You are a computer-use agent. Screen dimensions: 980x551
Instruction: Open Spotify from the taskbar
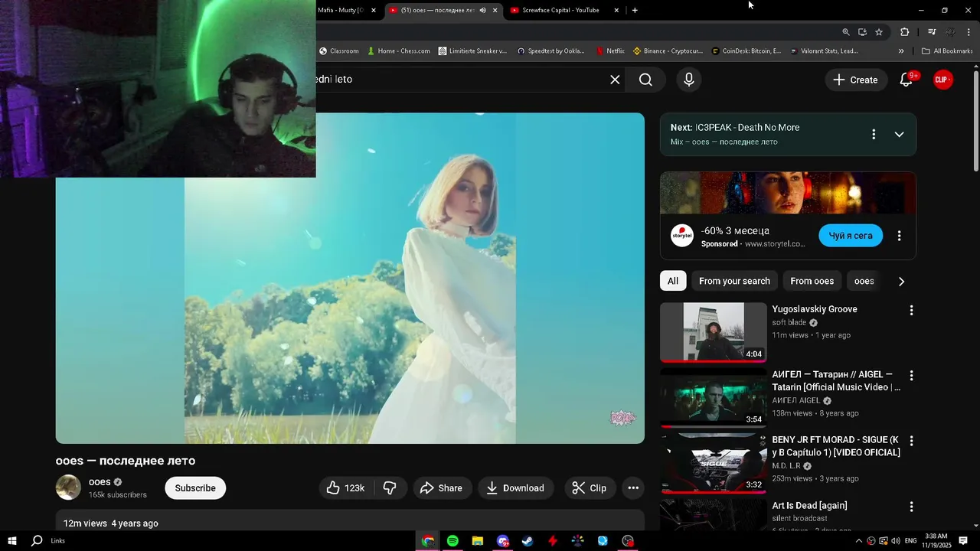[x=452, y=541]
